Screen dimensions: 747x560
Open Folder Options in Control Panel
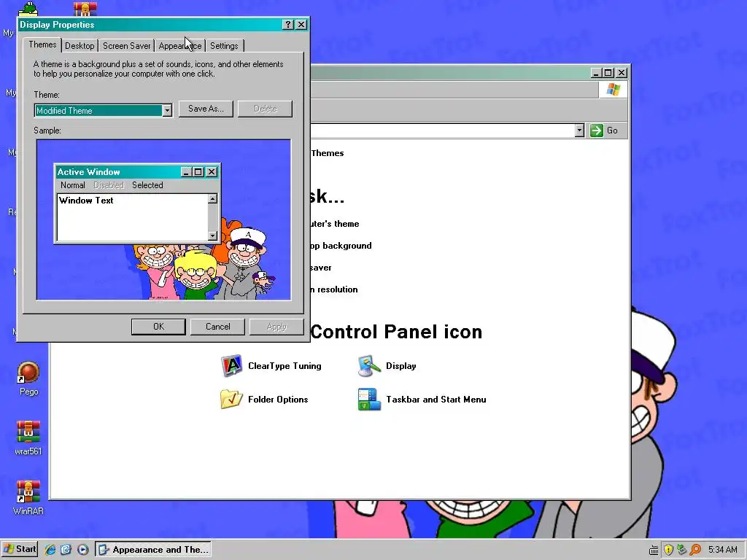tap(264, 400)
